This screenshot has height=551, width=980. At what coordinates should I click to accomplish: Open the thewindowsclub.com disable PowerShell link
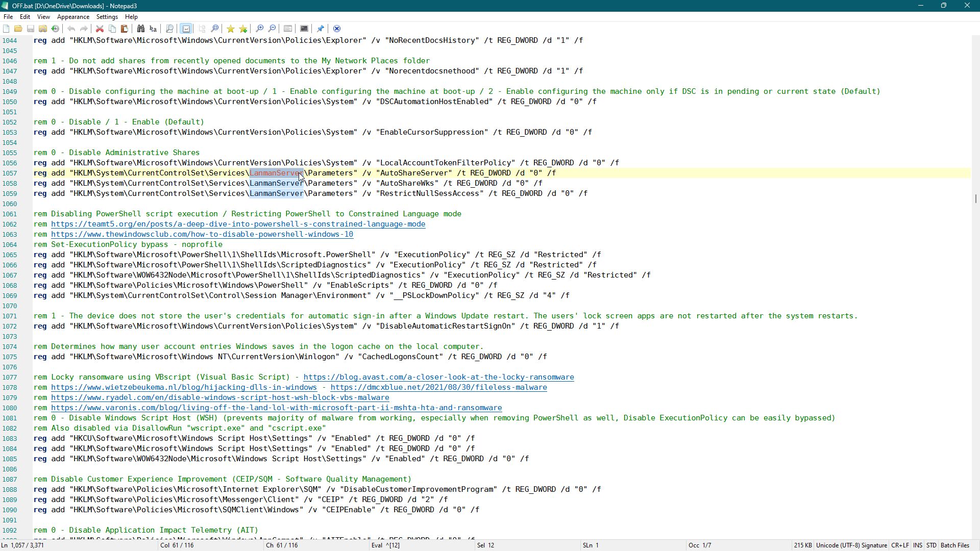(x=202, y=234)
